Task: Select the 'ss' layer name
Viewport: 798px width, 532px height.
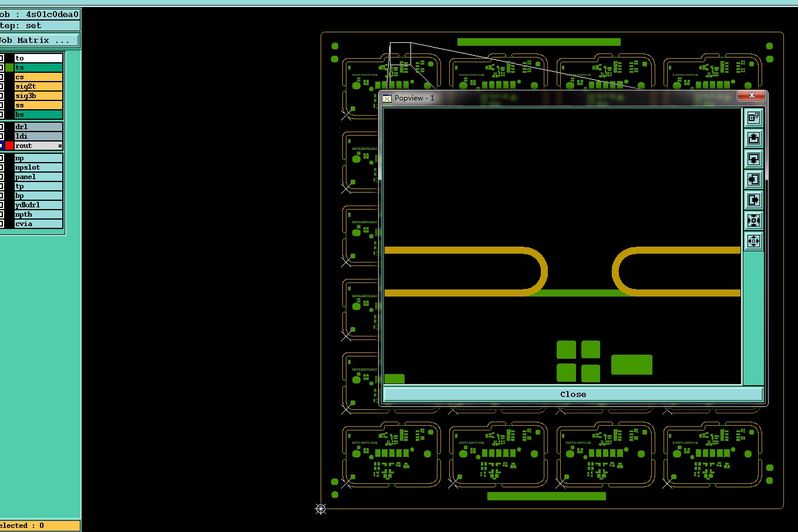Action: tap(39, 105)
